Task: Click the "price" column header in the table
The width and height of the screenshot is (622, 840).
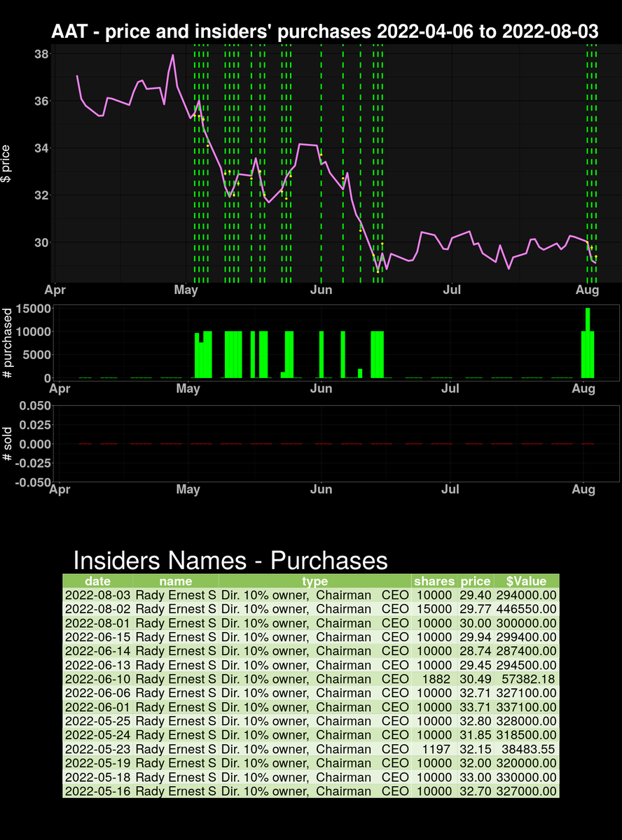Action: (476, 581)
